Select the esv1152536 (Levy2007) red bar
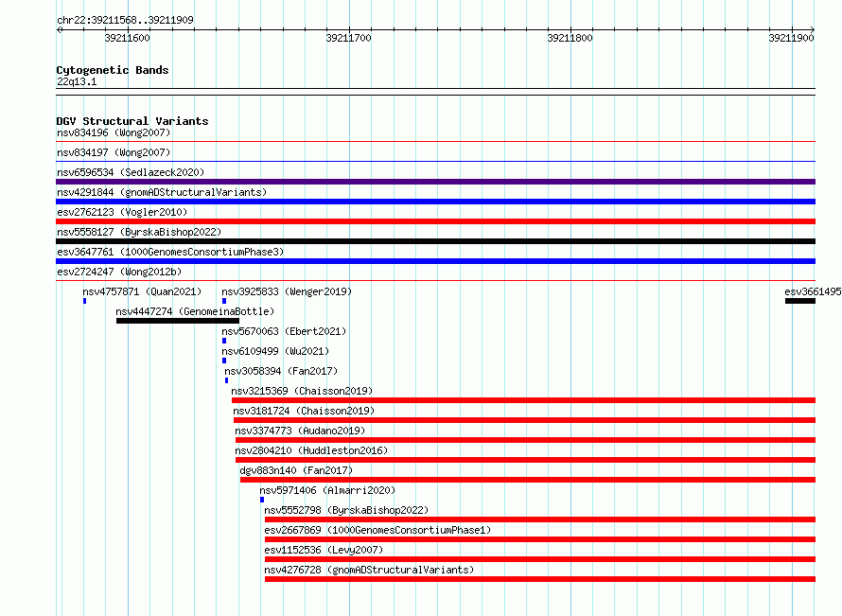The image size is (842, 616). tap(540, 559)
